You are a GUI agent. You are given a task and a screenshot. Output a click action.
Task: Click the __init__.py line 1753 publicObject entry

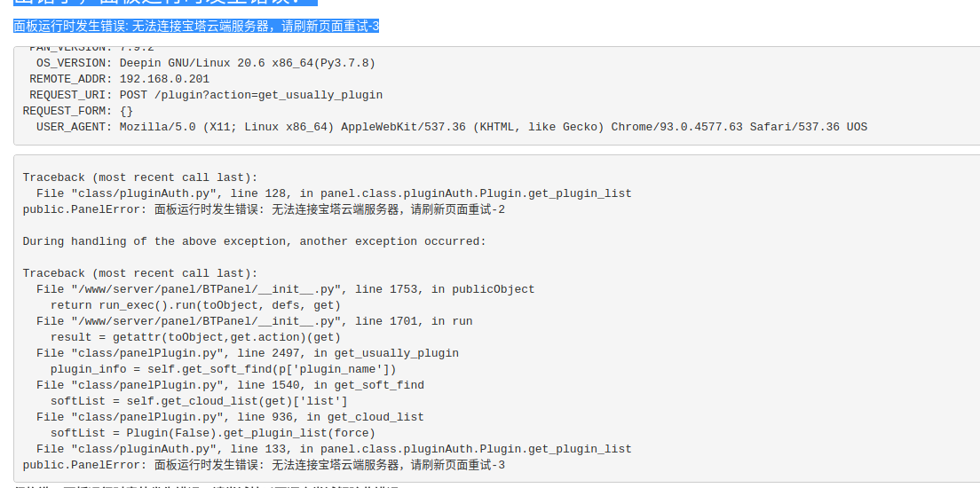click(286, 289)
